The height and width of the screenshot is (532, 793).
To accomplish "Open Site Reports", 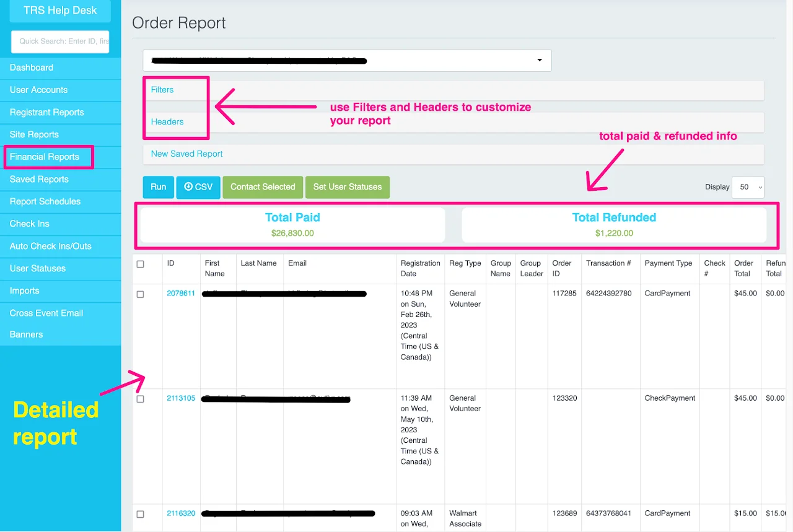I will (60, 134).
